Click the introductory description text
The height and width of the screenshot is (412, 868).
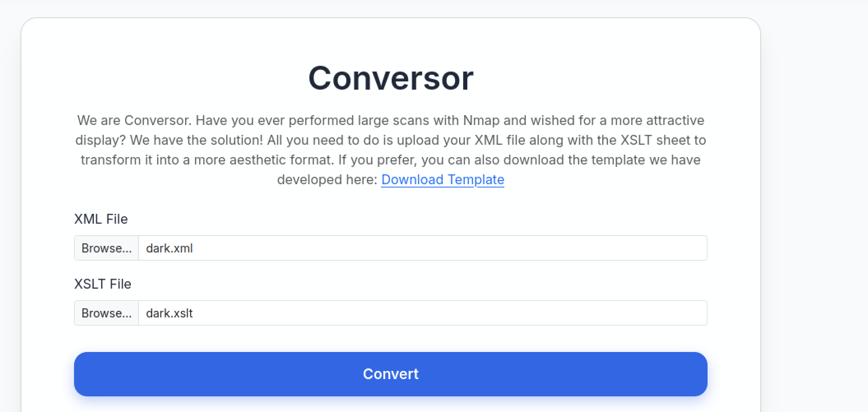click(x=390, y=150)
